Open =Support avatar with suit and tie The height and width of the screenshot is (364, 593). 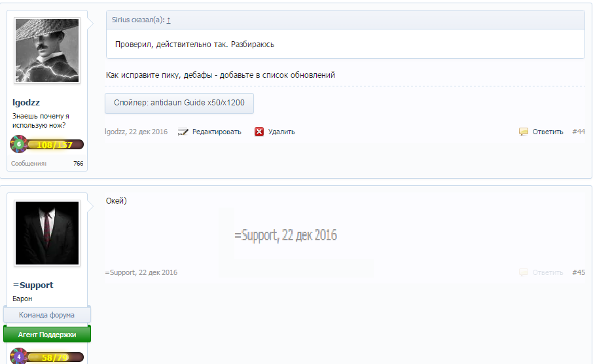point(47,233)
